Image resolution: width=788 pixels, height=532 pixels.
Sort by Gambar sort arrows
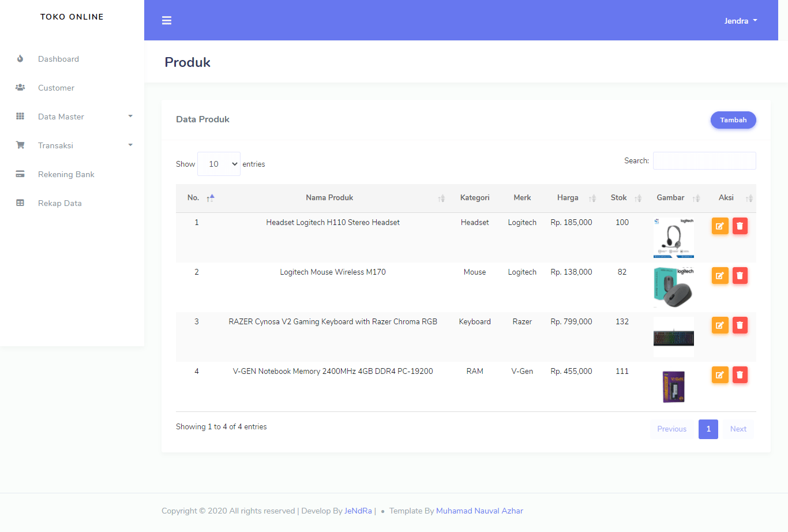point(696,198)
